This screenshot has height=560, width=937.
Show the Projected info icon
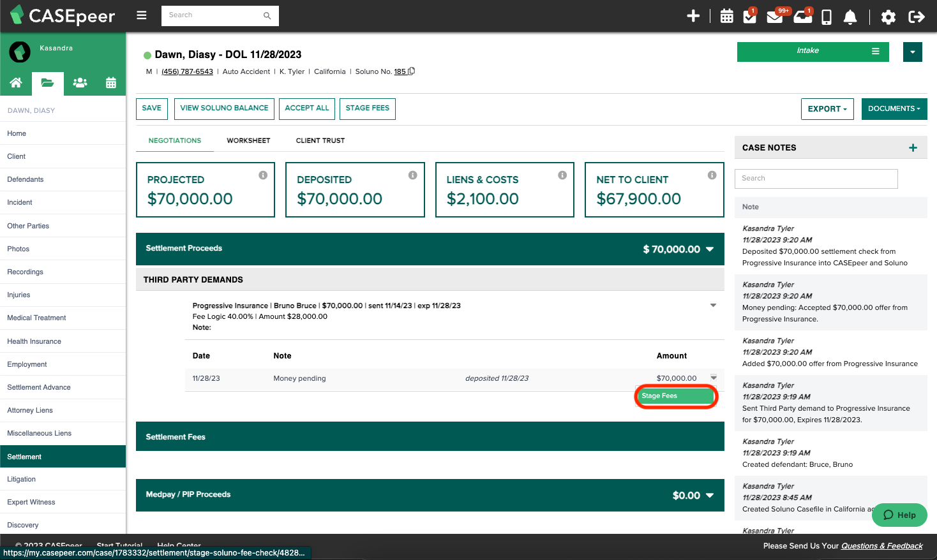tap(263, 175)
